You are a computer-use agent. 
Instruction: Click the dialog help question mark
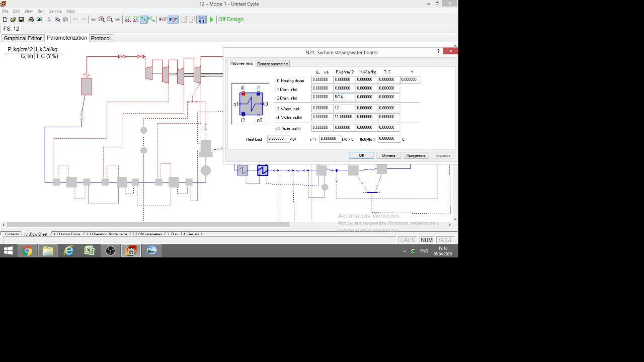tap(438, 51)
